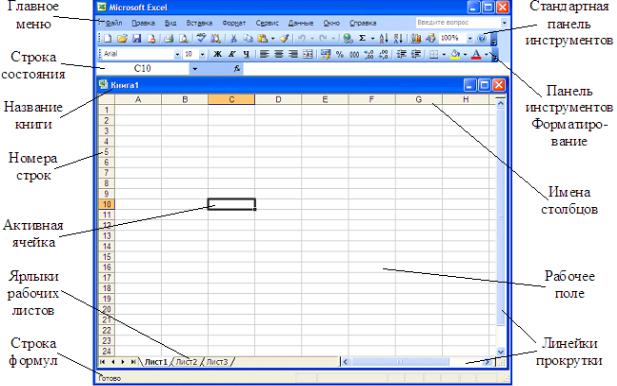The height and width of the screenshot is (386, 617).
Task: Open the Paste options dropdown arrow
Action: click(273, 39)
